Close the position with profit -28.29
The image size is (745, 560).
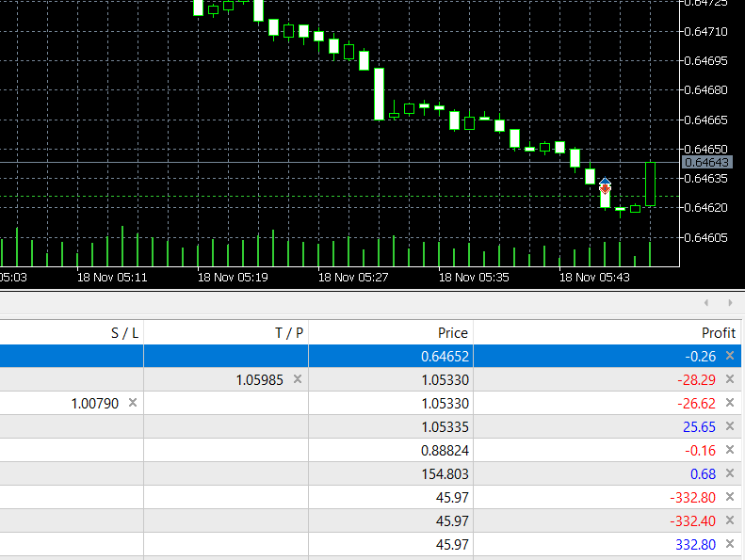730,379
